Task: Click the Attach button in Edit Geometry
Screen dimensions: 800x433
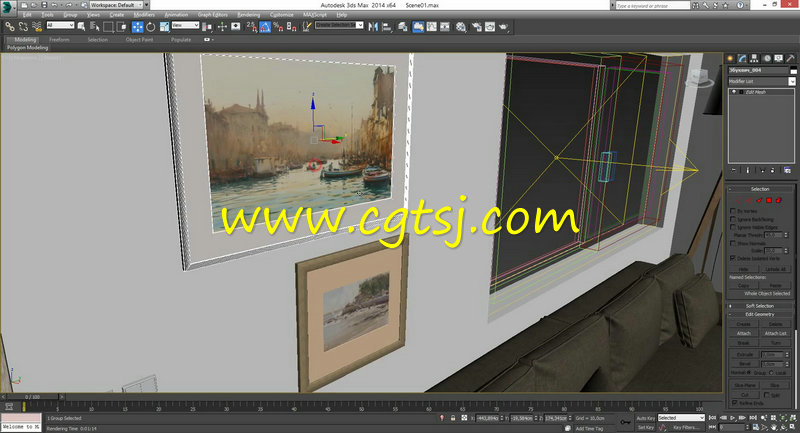Action: 743,333
